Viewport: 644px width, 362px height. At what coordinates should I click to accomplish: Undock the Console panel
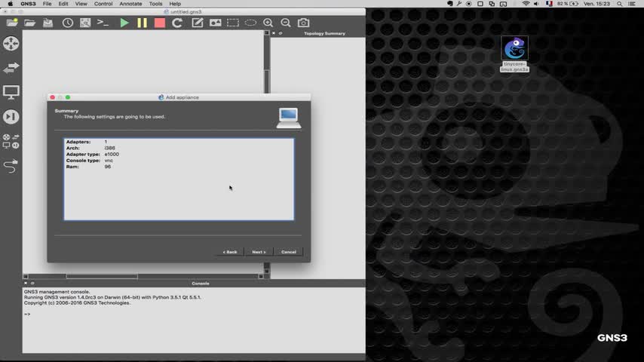tap(32, 283)
